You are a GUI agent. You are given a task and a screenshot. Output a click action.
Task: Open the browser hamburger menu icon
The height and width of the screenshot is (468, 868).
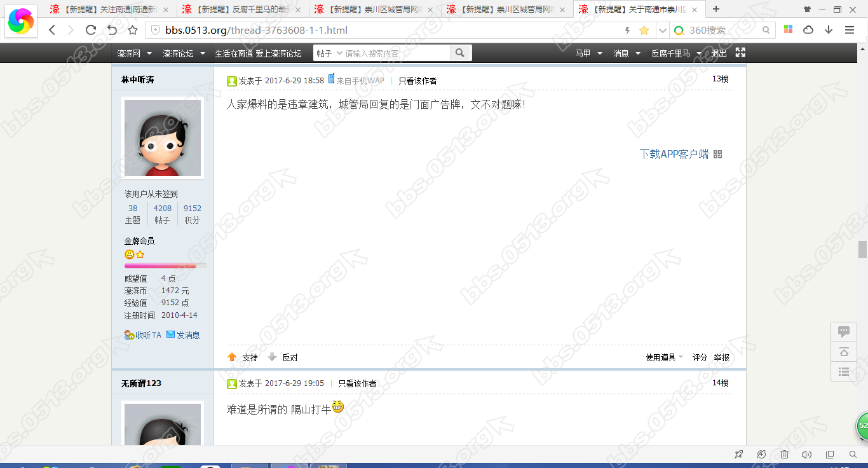tap(850, 30)
